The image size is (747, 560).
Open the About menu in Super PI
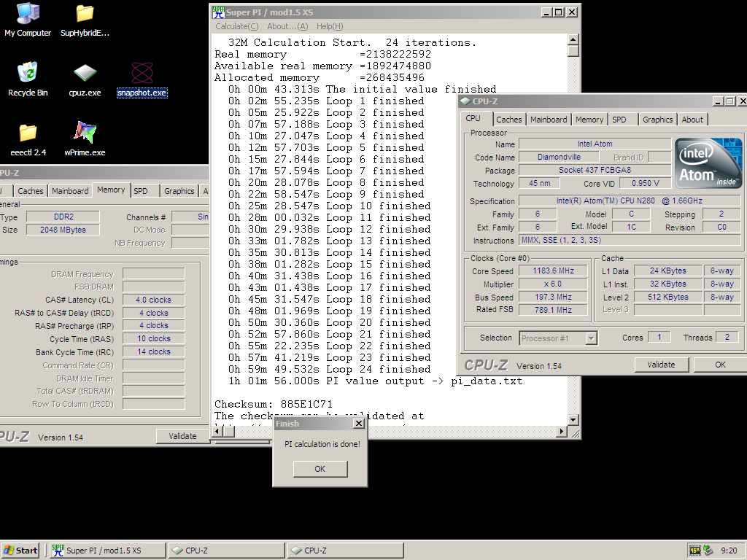tap(287, 27)
